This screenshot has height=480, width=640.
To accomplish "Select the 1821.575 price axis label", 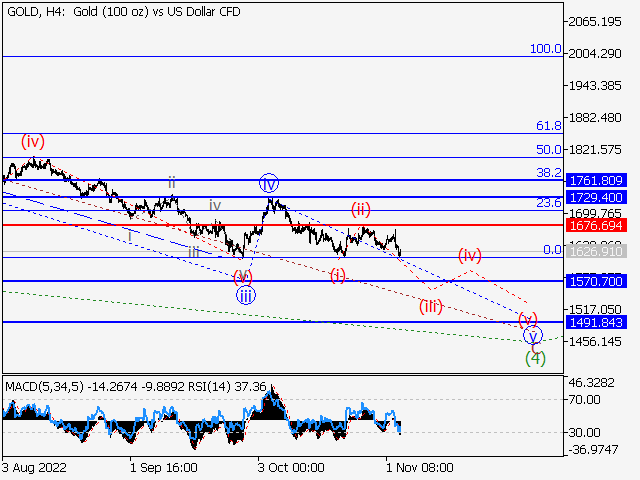I will (595, 149).
